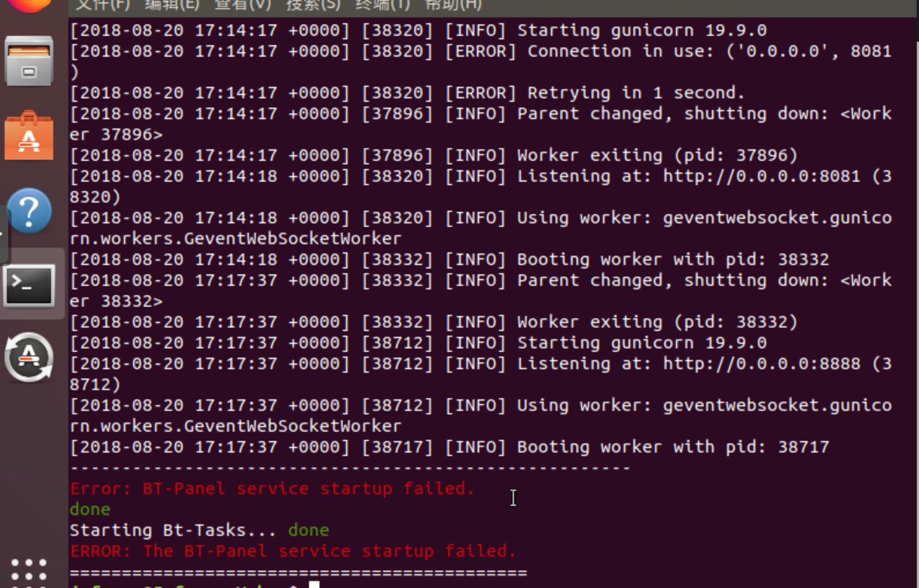
Task: Click the terminal prompt cursor line
Action: [x=194, y=585]
